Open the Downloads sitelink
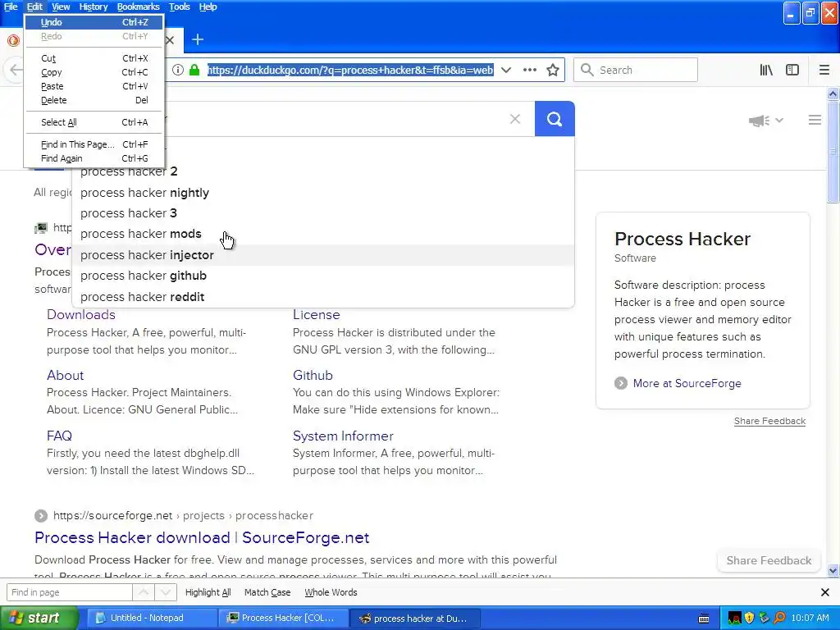840x630 pixels. coord(81,314)
